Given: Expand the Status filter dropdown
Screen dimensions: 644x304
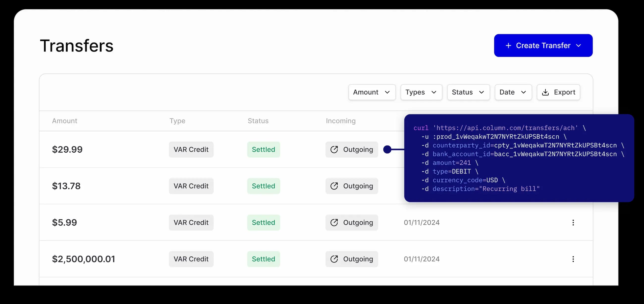Looking at the screenshot, I should coord(468,92).
